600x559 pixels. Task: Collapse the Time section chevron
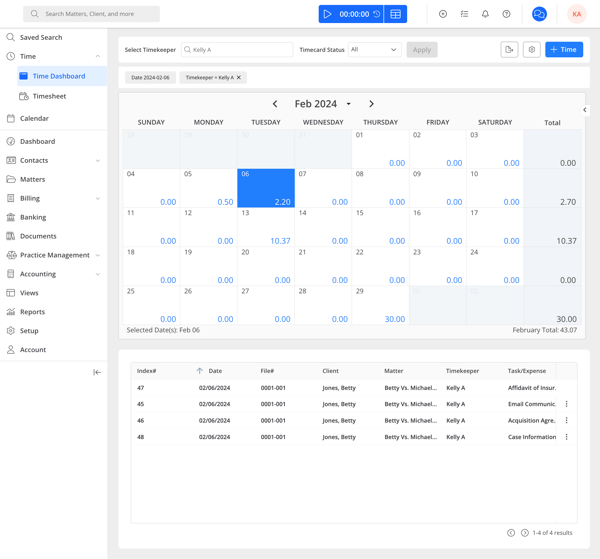(x=98, y=57)
